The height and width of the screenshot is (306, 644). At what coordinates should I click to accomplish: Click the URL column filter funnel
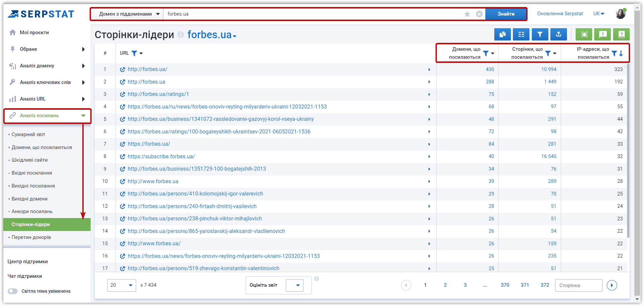tap(134, 53)
